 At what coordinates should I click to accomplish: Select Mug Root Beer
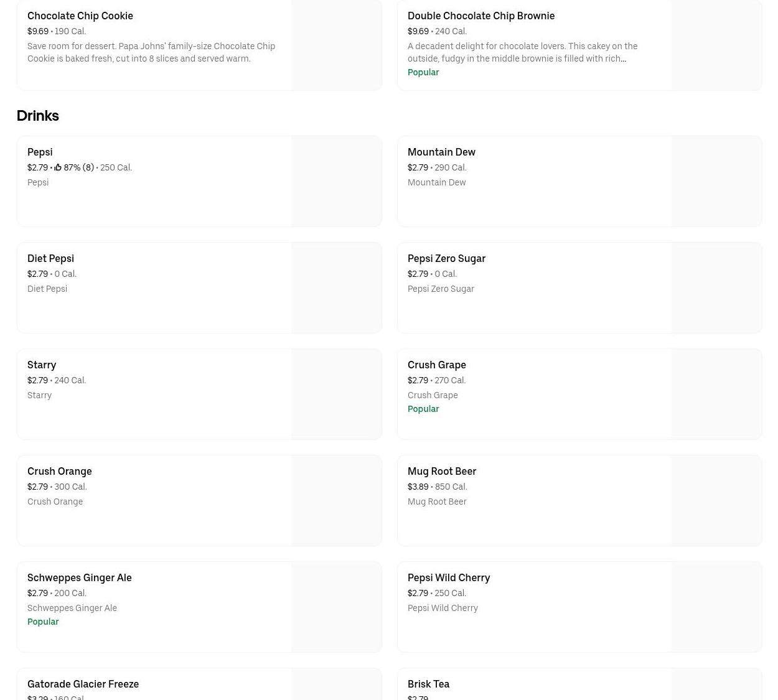[441, 471]
